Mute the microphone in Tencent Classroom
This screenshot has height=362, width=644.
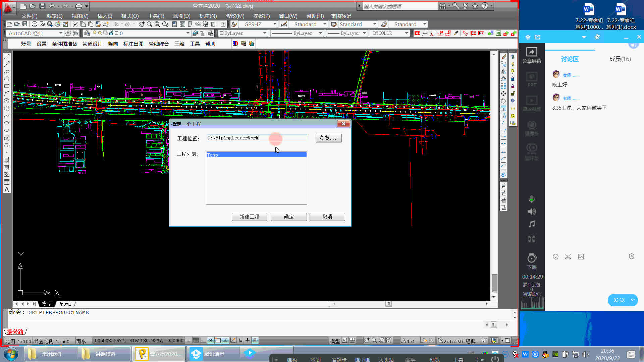(x=532, y=199)
